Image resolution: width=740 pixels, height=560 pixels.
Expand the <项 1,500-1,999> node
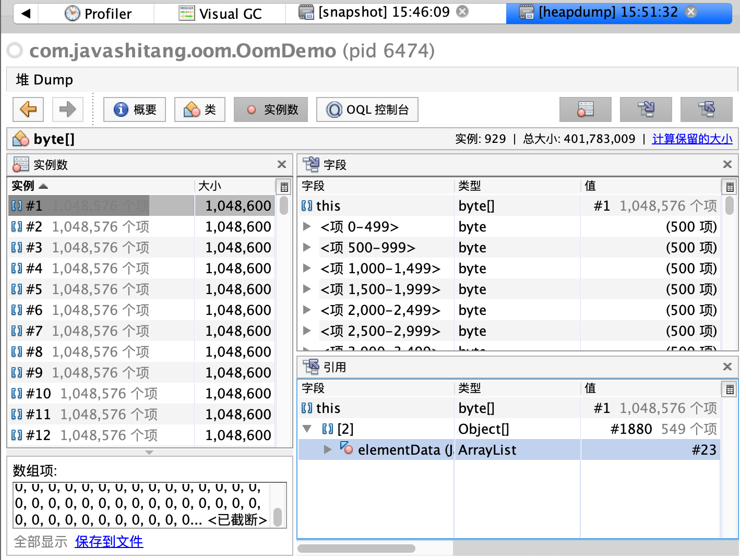pos(307,289)
